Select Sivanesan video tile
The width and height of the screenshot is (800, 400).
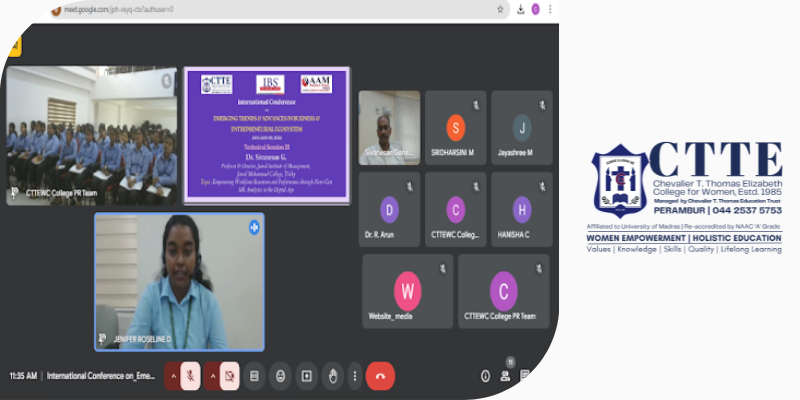coord(389,128)
